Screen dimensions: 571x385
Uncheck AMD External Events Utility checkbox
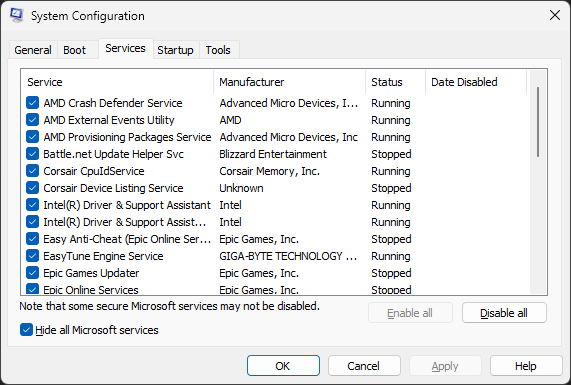[32, 120]
